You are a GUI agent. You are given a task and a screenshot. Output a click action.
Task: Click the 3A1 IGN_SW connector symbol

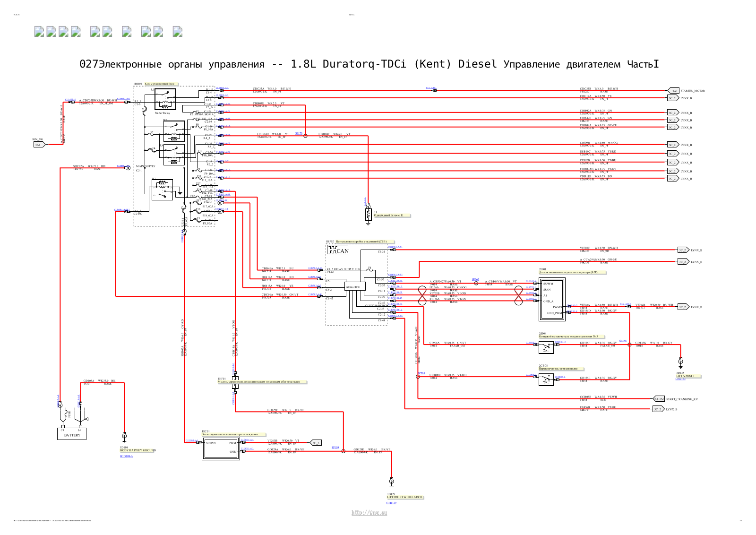point(39,145)
